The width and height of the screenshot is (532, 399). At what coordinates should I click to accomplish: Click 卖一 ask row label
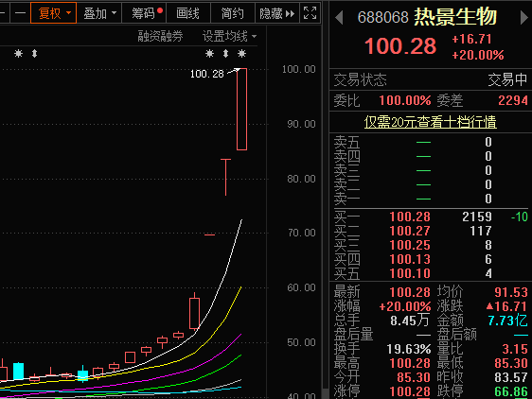tap(346, 199)
